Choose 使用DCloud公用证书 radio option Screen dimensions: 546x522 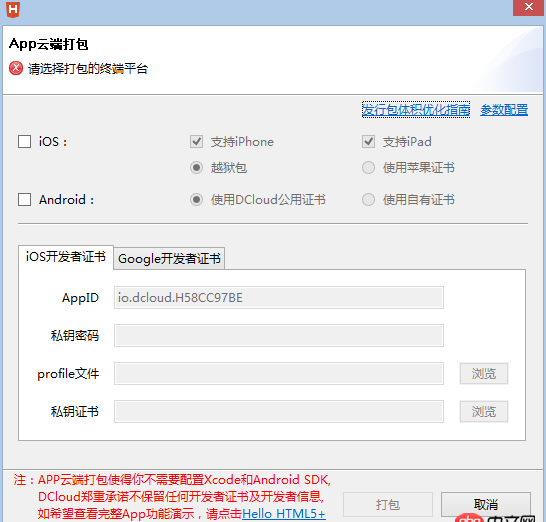pyautogui.click(x=196, y=200)
